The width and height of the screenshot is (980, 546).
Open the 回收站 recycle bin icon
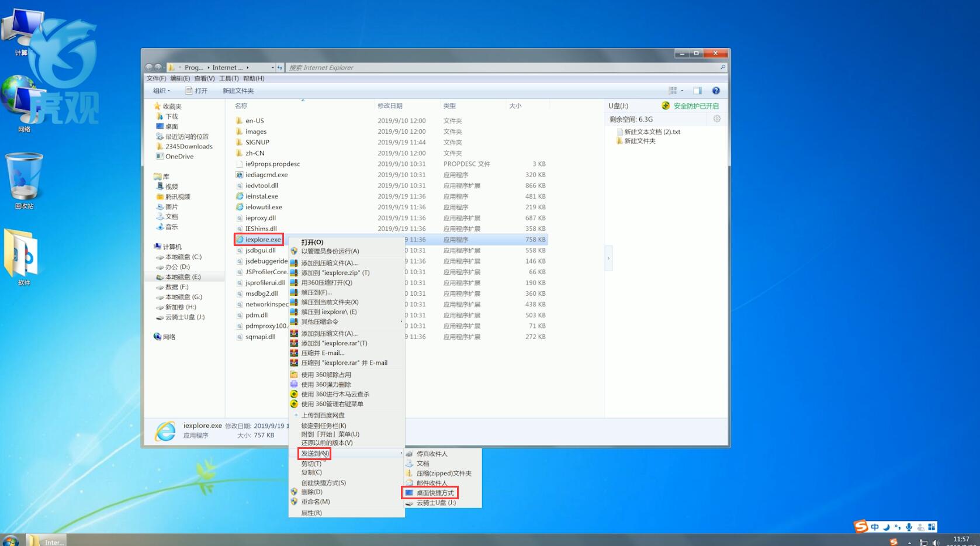(x=24, y=181)
